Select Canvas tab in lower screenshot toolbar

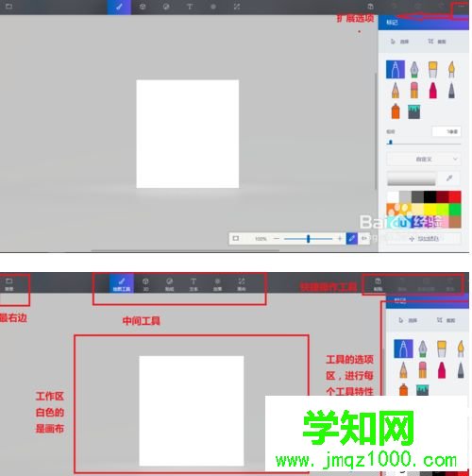click(242, 284)
